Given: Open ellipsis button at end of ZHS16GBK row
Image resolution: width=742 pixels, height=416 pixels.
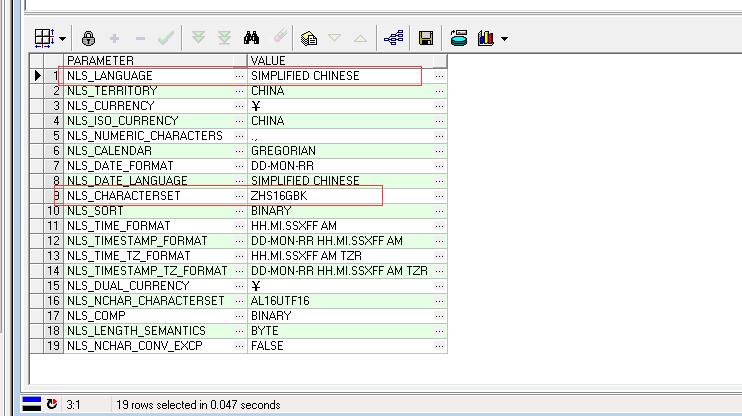Looking at the screenshot, I should click(439, 196).
